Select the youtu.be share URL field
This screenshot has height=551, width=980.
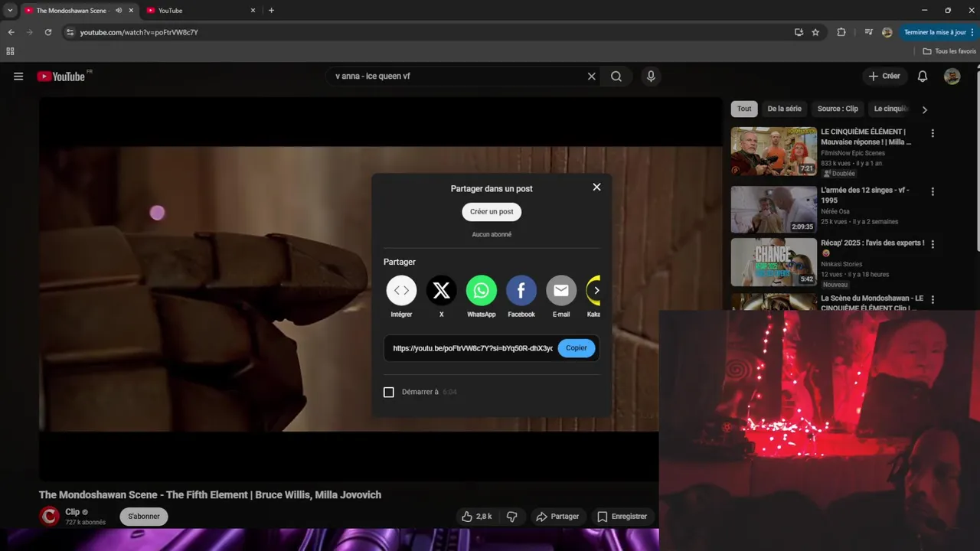click(x=472, y=348)
